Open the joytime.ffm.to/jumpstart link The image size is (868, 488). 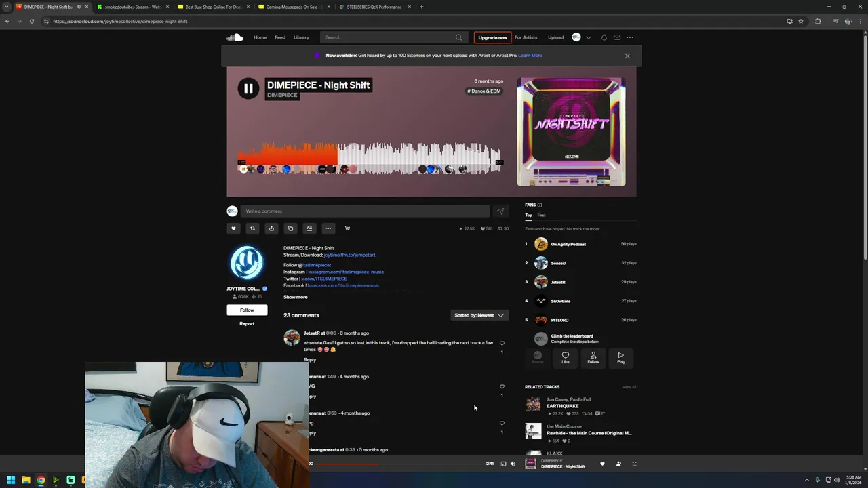click(349, 255)
